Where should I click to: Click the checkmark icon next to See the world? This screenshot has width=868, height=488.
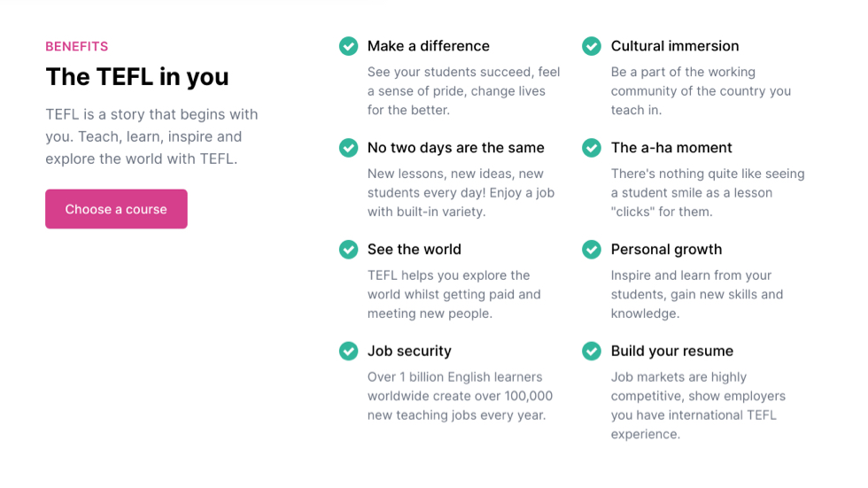pos(348,250)
